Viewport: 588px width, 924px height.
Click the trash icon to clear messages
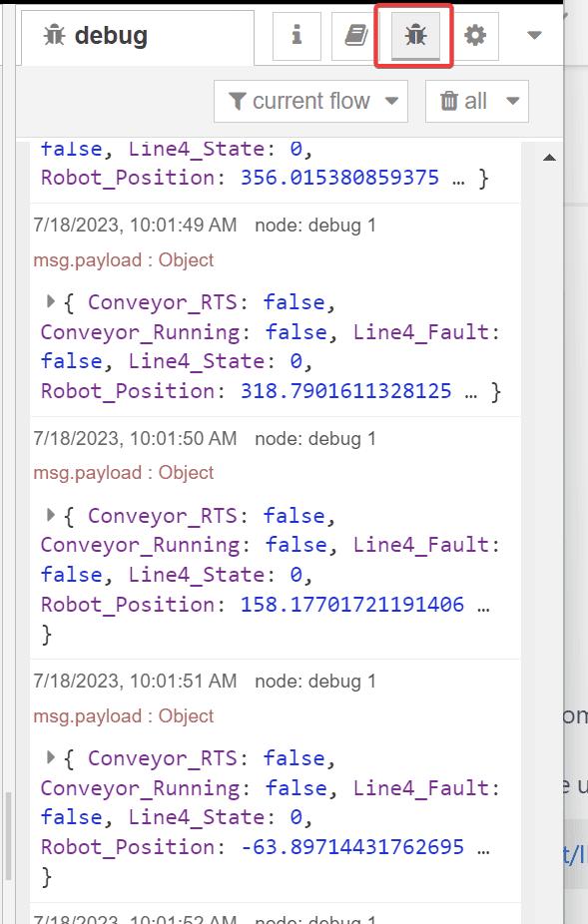[451, 101]
